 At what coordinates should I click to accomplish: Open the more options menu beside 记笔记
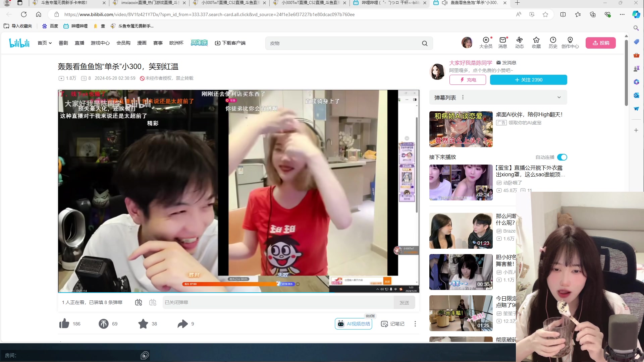[415, 323]
